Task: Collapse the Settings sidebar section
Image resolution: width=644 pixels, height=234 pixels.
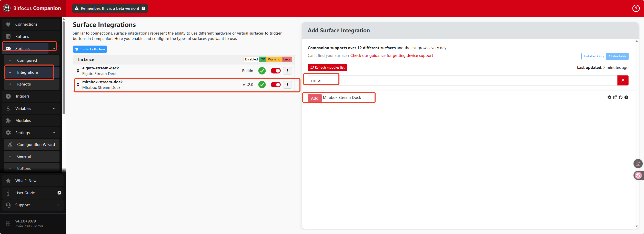Action: click(x=54, y=133)
